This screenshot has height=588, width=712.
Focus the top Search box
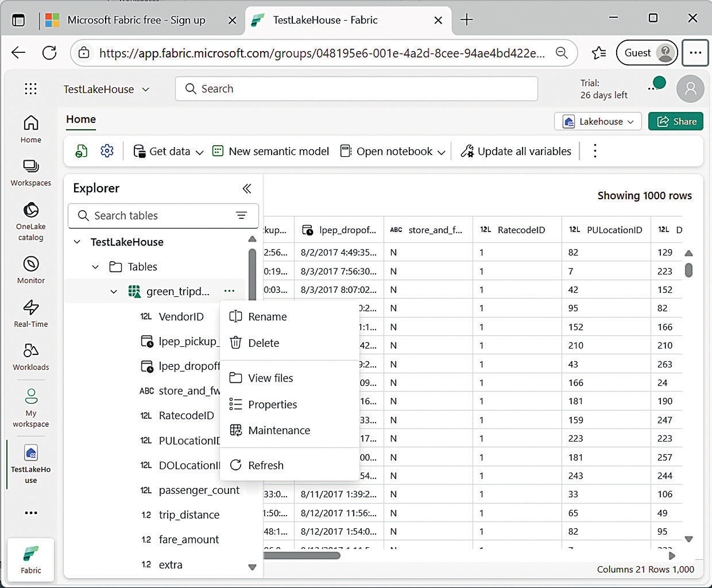[x=356, y=89]
